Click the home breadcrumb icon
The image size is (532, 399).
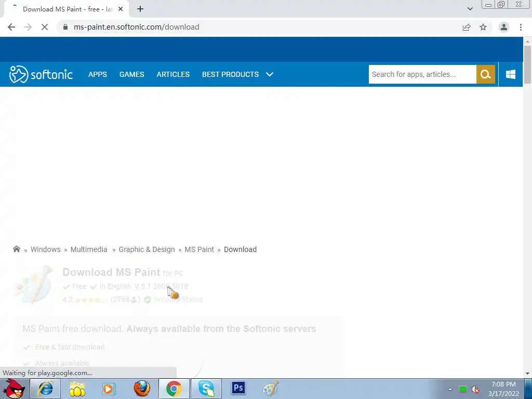click(16, 249)
